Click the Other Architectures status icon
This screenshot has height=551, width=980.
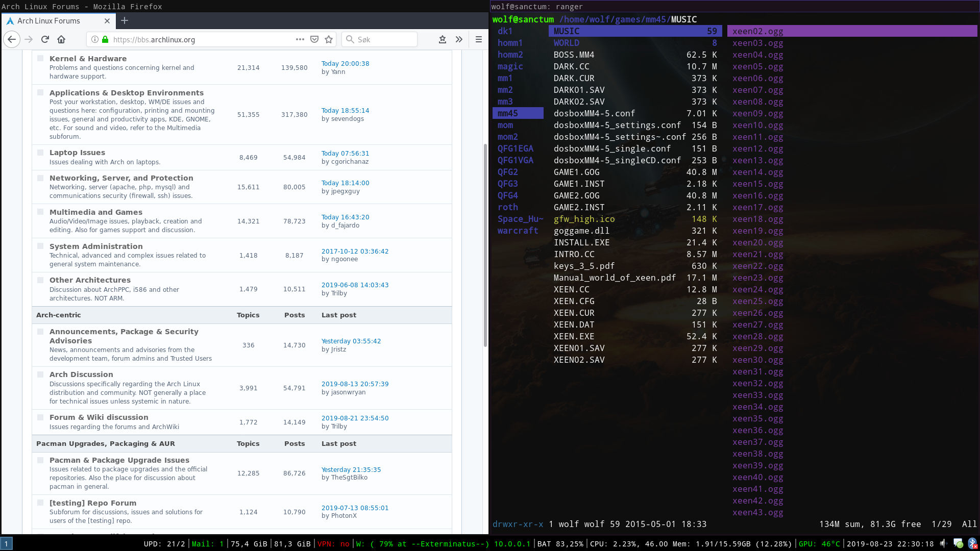click(x=40, y=280)
